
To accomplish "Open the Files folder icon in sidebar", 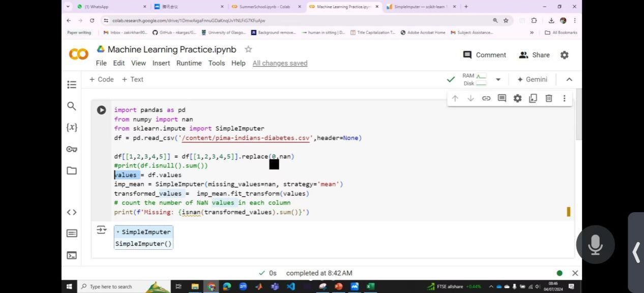I will point(72,170).
